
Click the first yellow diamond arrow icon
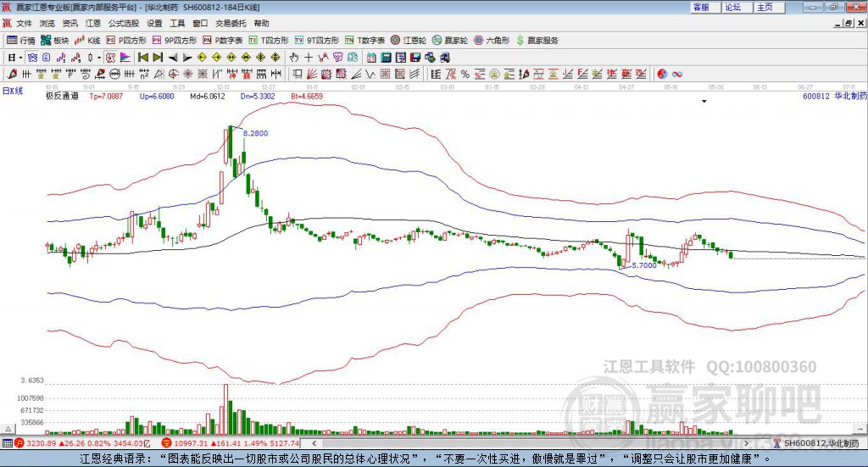(x=202, y=58)
